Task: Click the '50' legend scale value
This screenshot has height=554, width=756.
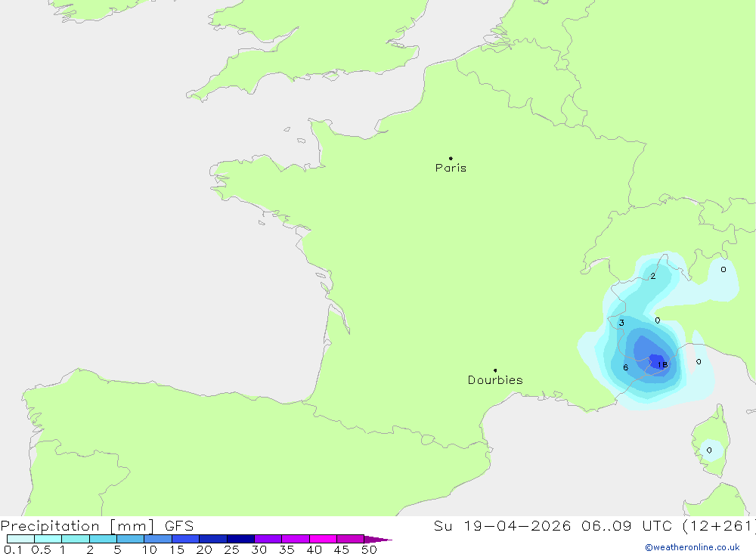Action: coord(369,549)
